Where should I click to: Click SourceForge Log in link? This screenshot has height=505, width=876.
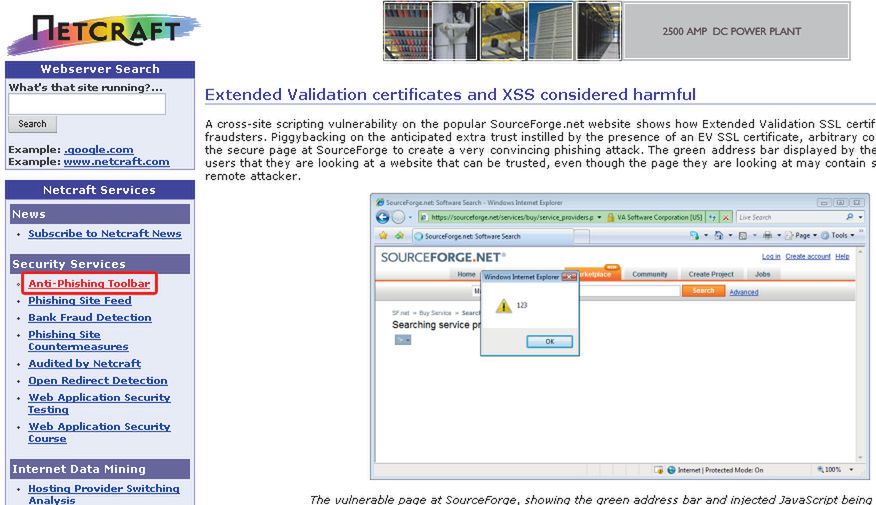[x=771, y=256]
